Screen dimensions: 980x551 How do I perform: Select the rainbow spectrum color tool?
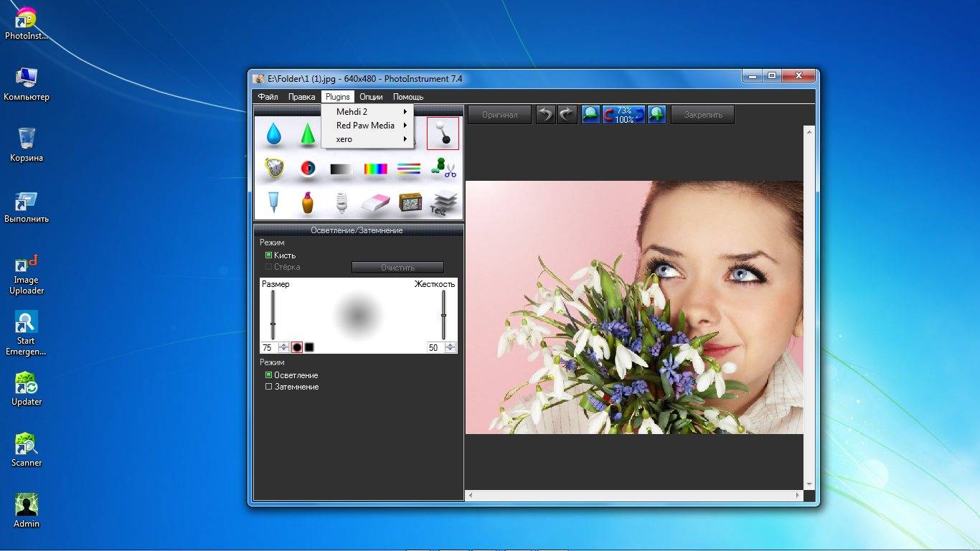coord(375,169)
